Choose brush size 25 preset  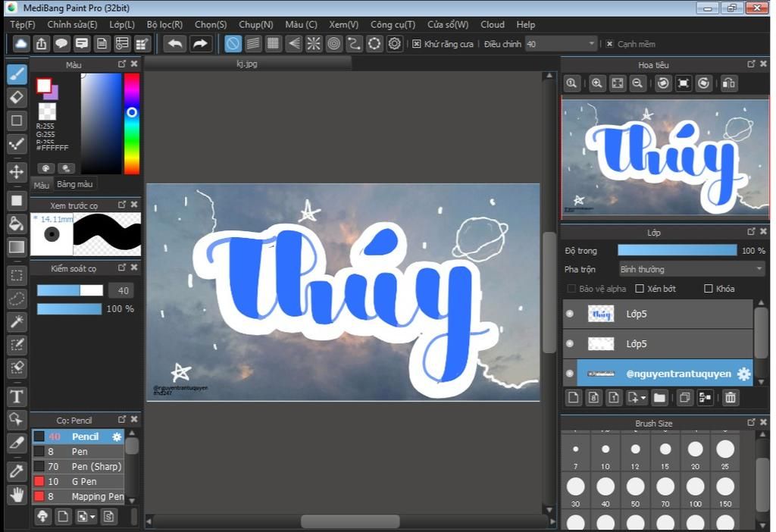pos(725,453)
